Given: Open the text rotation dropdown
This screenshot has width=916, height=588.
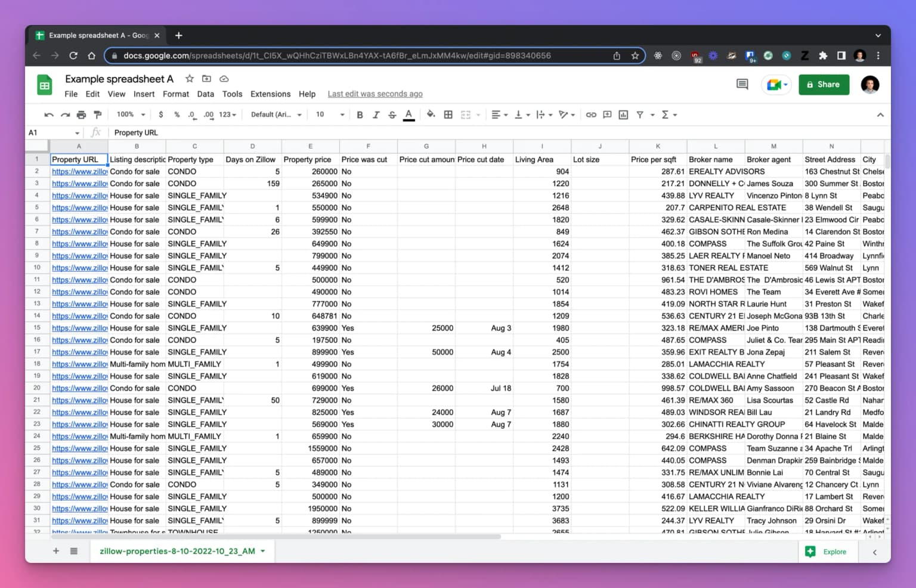Looking at the screenshot, I should tap(567, 114).
